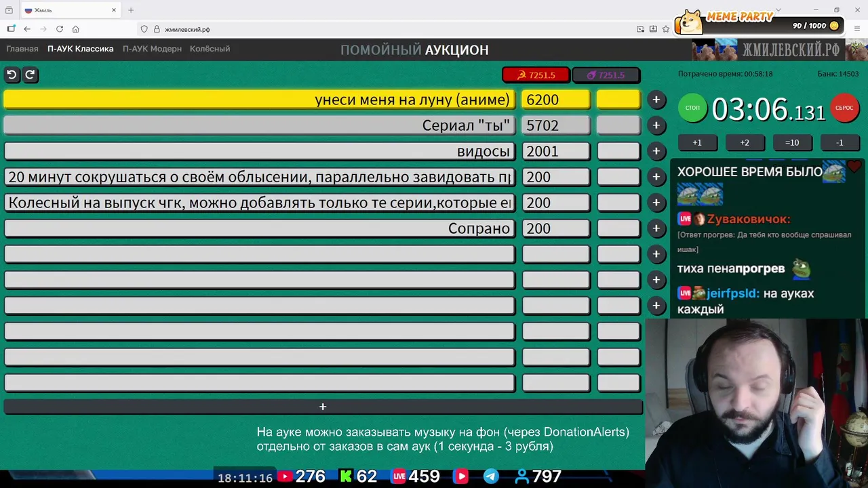The height and width of the screenshot is (488, 868).
Task: Edit lot name «унеси меня на луну (аниме)»
Action: (x=260, y=100)
